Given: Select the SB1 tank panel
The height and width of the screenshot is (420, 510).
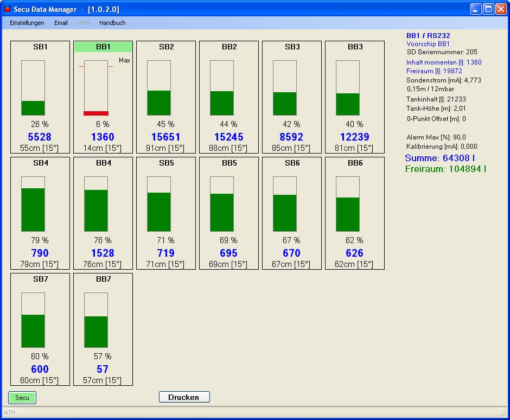Looking at the screenshot, I should coord(40,97).
